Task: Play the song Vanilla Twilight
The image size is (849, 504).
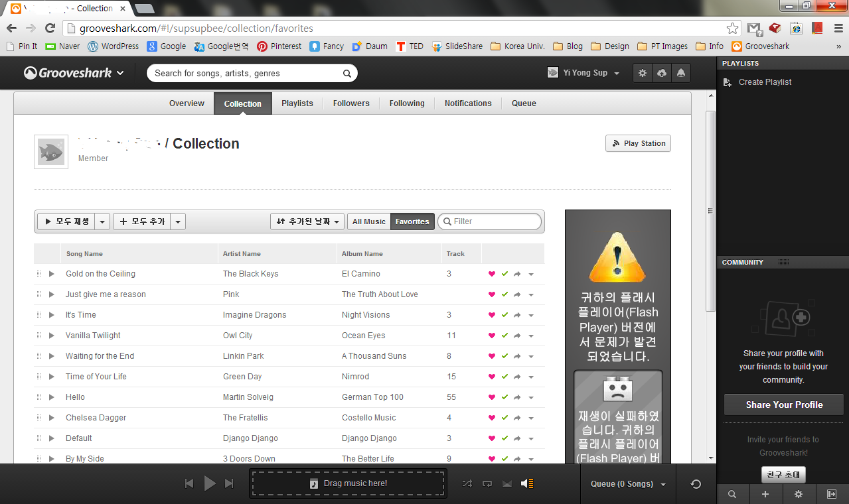Action: pyautogui.click(x=51, y=336)
